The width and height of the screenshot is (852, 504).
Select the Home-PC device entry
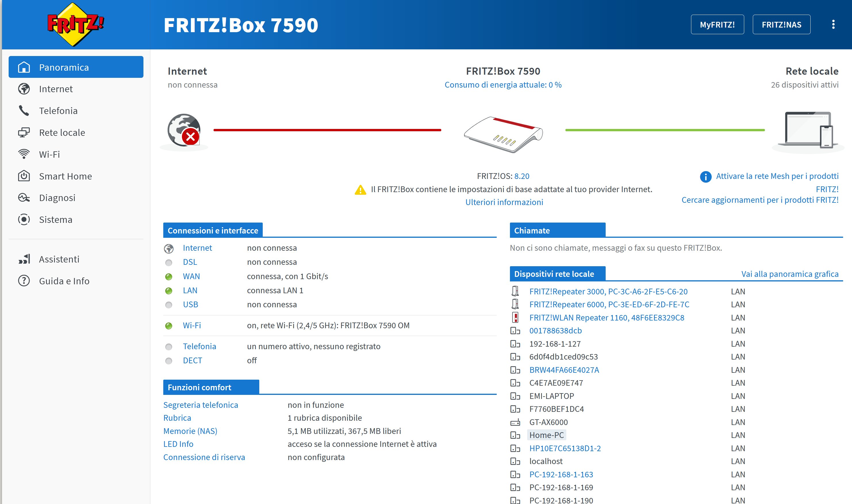pyautogui.click(x=546, y=435)
